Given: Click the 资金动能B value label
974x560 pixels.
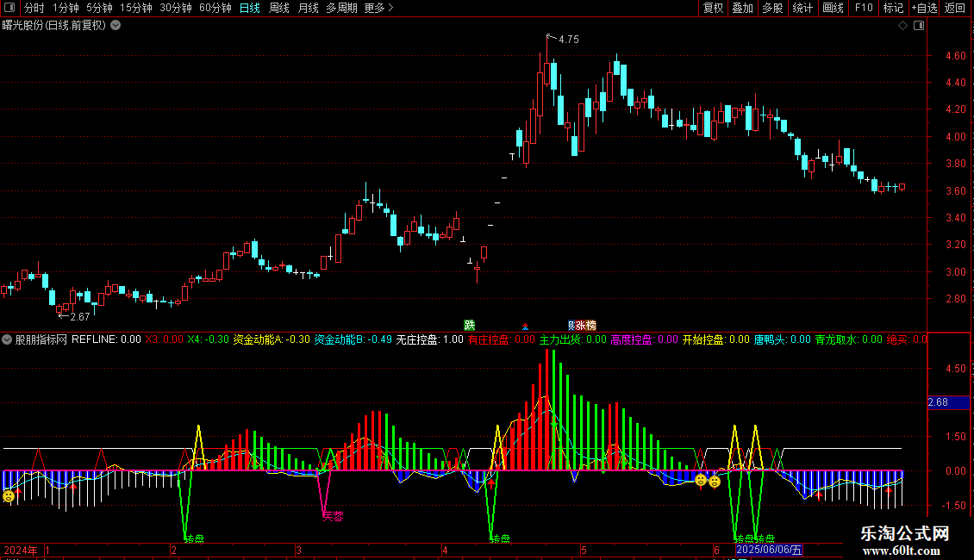Looking at the screenshot, I should (353, 339).
